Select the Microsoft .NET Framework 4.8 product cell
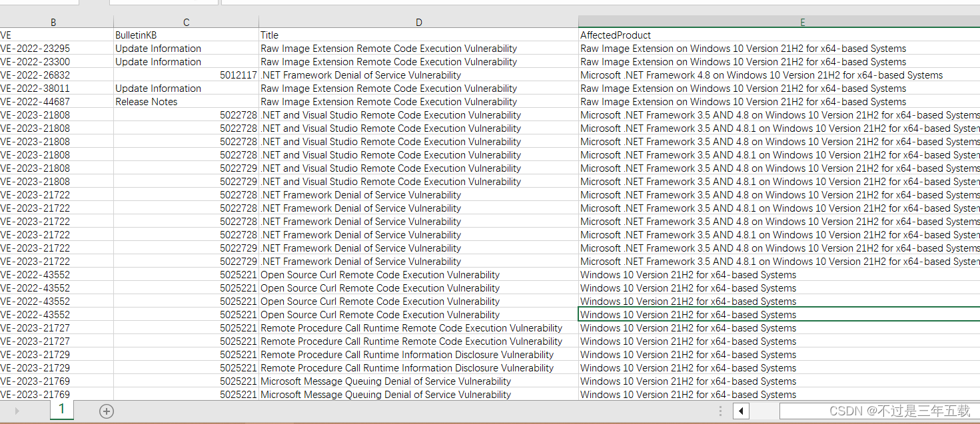 (x=779, y=75)
